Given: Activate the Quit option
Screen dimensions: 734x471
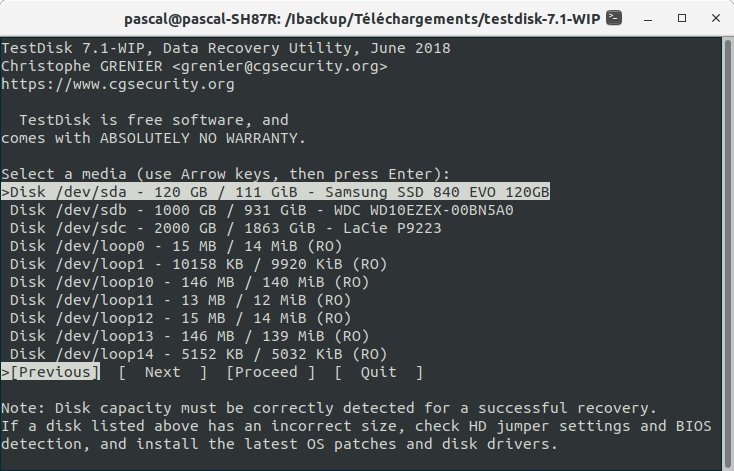Looking at the screenshot, I should (379, 372).
